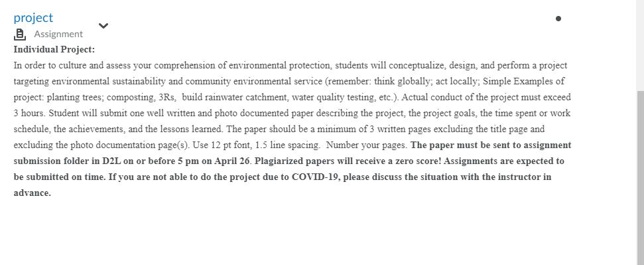644x265 pixels.
Task: Open the "project" assignment link
Action: pos(33,18)
